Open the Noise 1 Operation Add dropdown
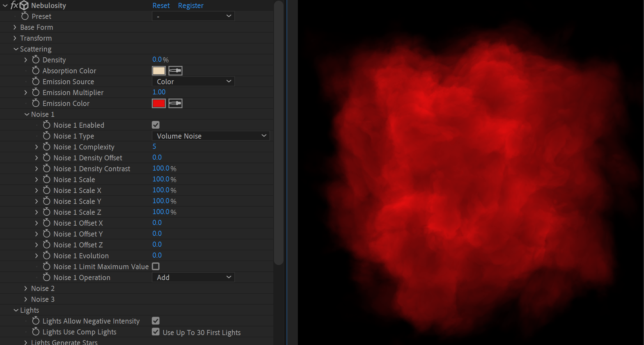This screenshot has height=345, width=644. 193,277
